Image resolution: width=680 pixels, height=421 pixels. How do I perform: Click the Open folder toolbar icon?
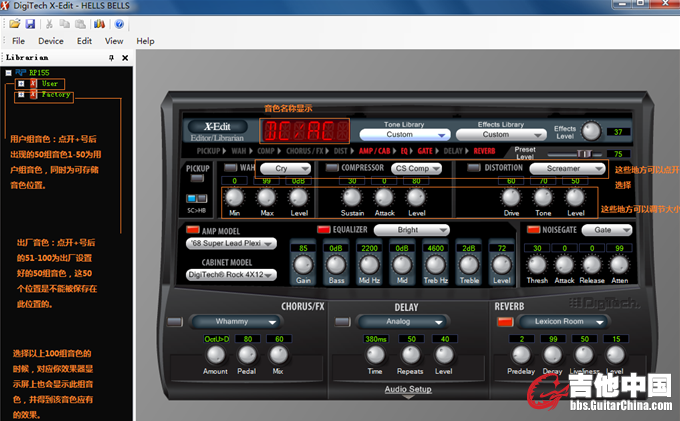click(x=15, y=23)
